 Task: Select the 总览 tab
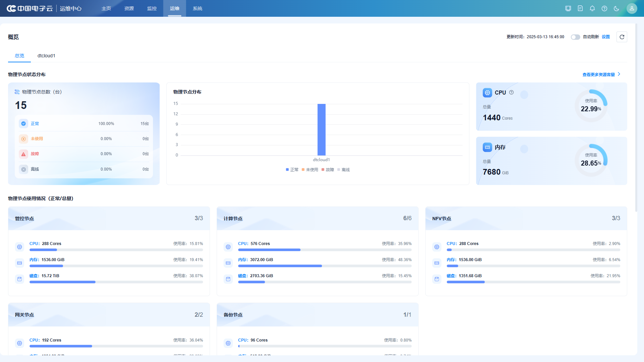point(19,56)
